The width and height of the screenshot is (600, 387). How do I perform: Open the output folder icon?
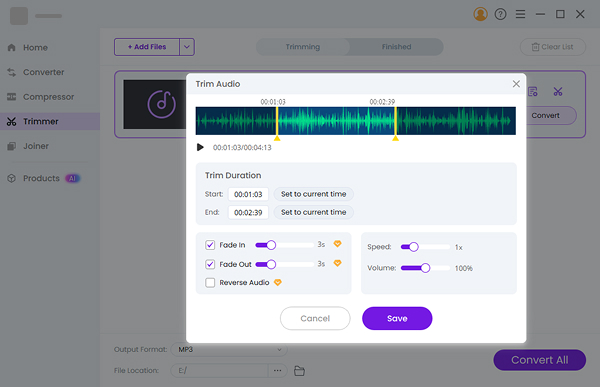click(x=299, y=371)
